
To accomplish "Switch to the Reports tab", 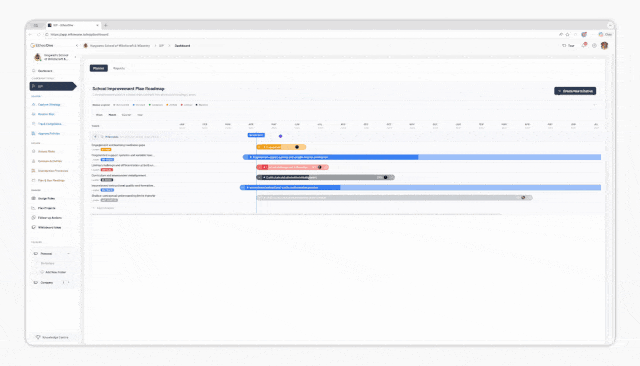I will (119, 68).
